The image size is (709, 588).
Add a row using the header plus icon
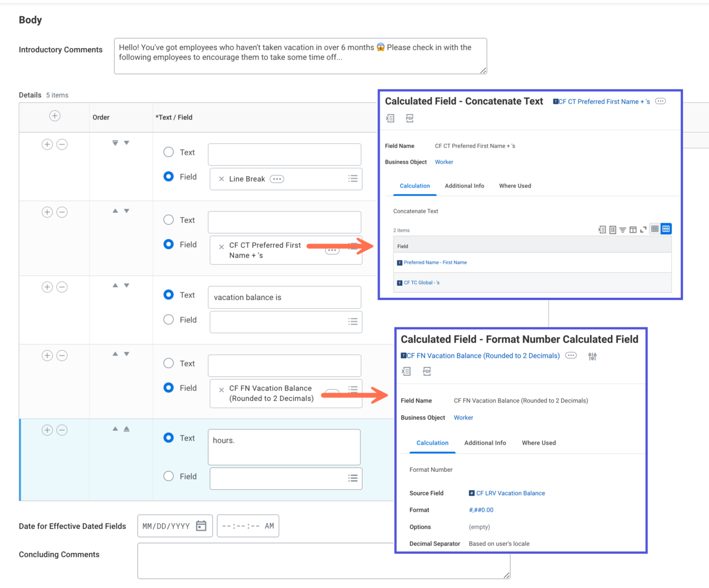pyautogui.click(x=55, y=116)
